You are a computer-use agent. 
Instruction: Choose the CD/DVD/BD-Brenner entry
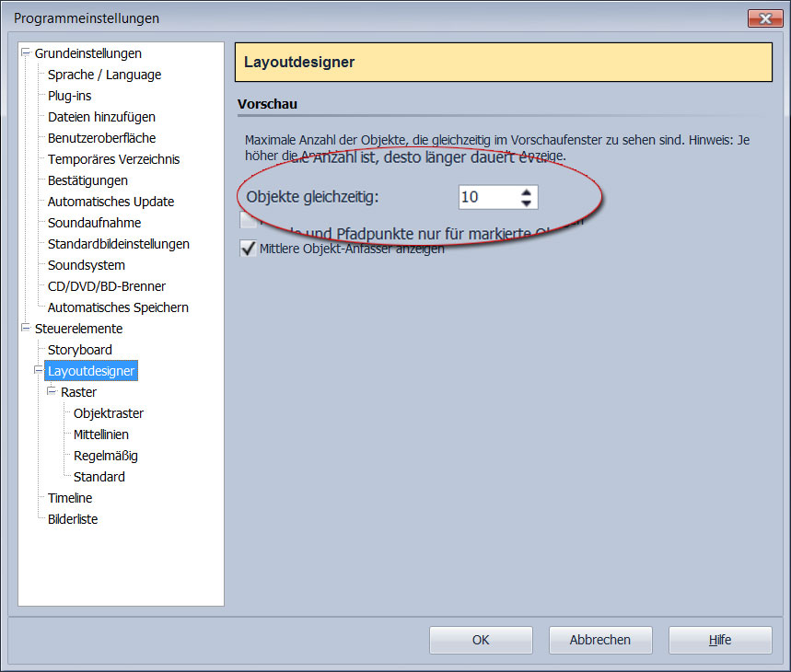(x=107, y=286)
